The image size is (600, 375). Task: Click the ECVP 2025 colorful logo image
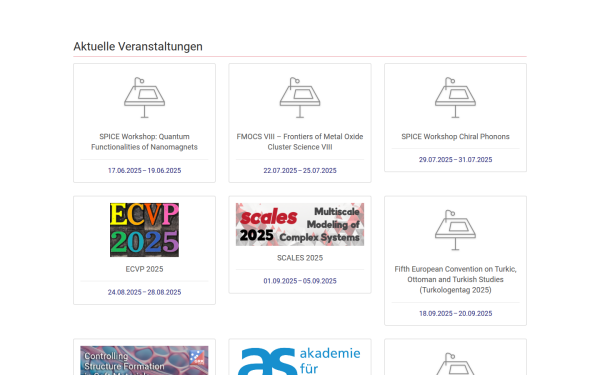click(144, 230)
